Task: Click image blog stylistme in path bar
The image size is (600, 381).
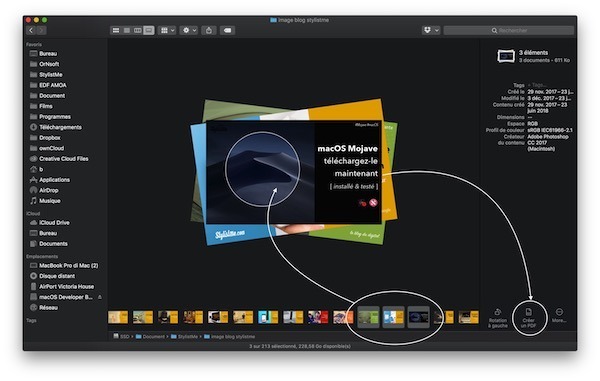Action: [x=229, y=337]
